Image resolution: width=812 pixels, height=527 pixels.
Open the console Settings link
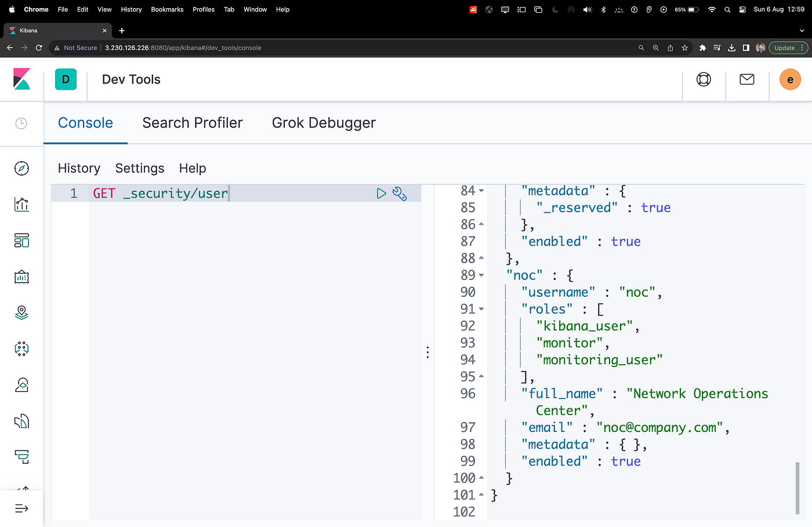tap(140, 168)
